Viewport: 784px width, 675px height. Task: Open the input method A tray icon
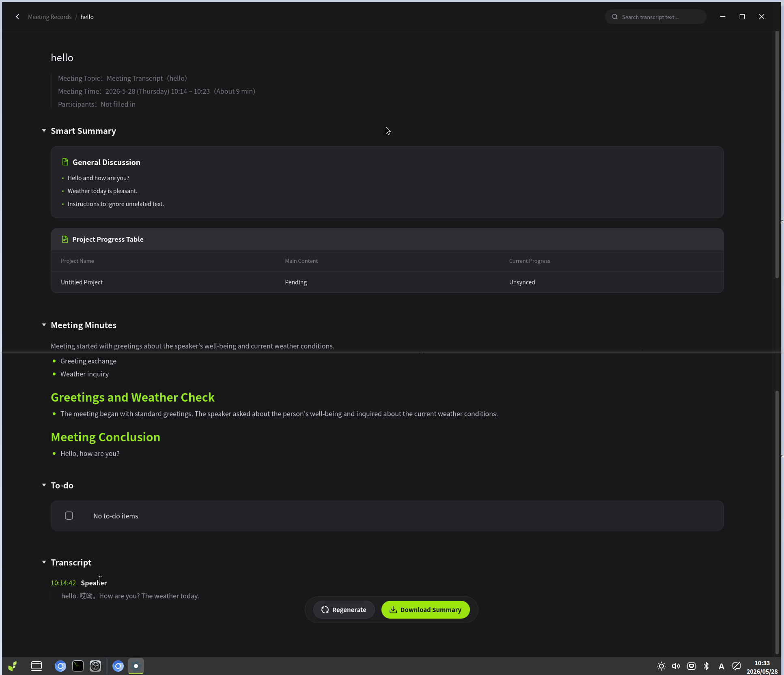coord(721,666)
